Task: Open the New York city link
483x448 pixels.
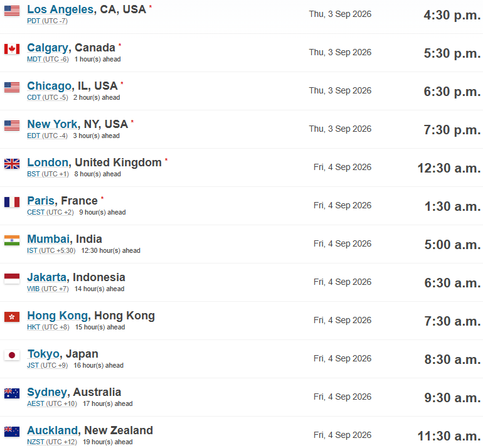Action: (52, 124)
